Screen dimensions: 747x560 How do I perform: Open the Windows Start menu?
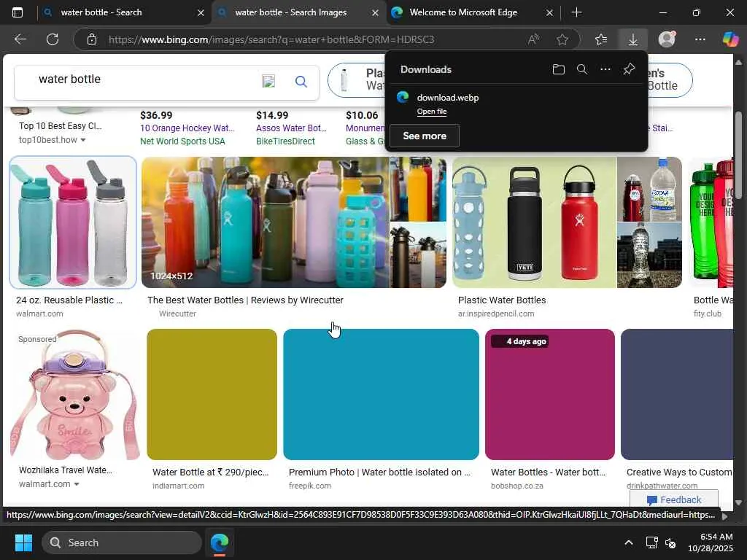pos(23,542)
